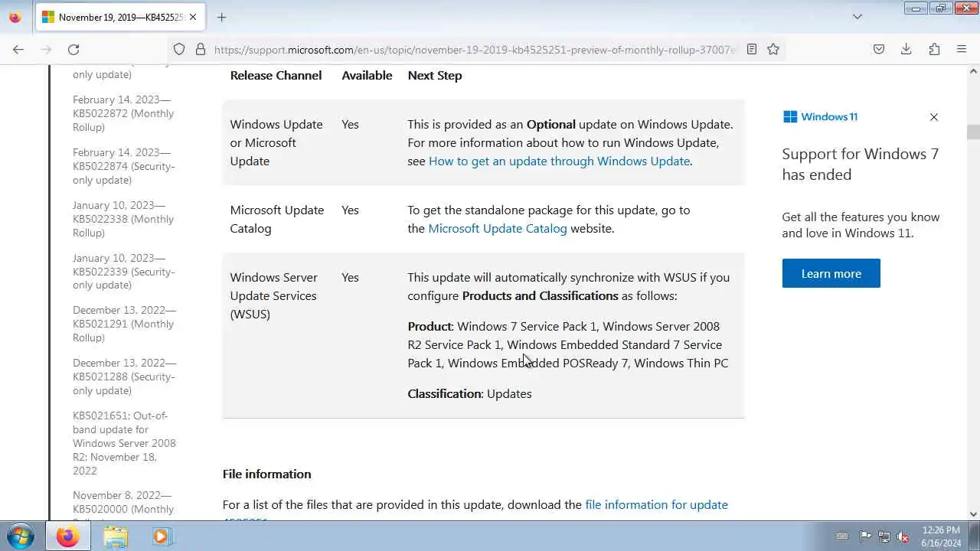Image resolution: width=980 pixels, height=551 pixels.
Task: Click the page vertical scrollbar thumb
Action: [973, 132]
